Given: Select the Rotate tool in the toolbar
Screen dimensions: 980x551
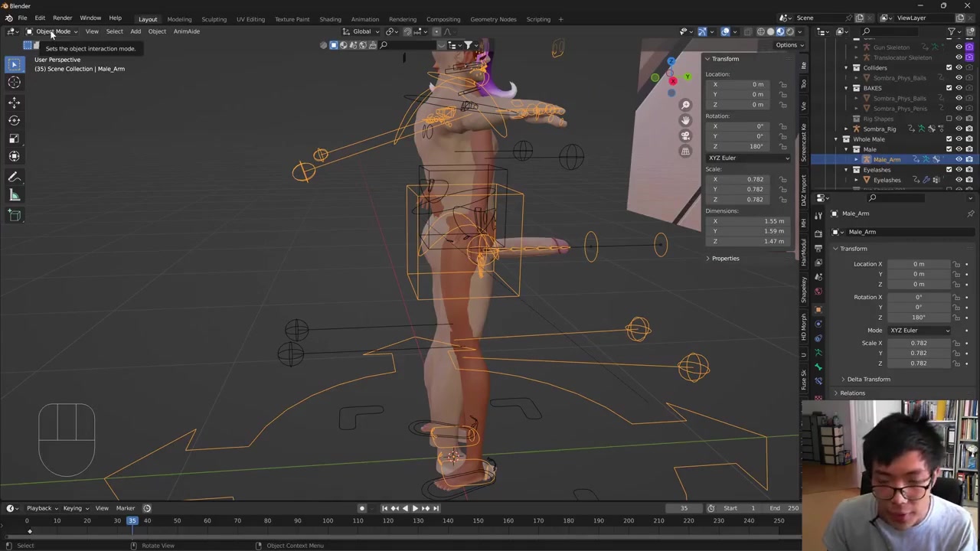Looking at the screenshot, I should 14,120.
